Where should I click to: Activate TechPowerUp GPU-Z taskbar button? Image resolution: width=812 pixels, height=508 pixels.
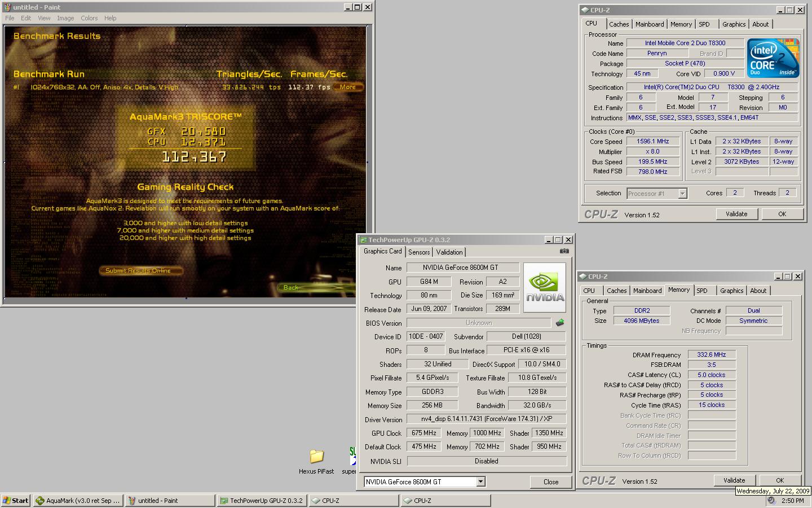pos(262,501)
